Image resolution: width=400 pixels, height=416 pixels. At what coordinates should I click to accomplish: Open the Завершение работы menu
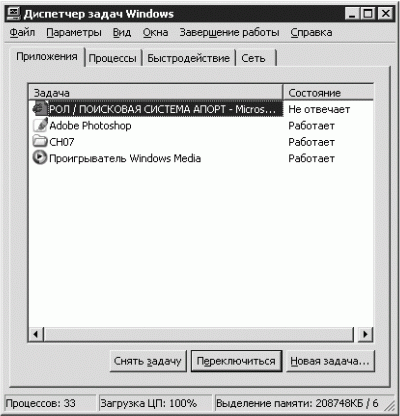(x=229, y=32)
